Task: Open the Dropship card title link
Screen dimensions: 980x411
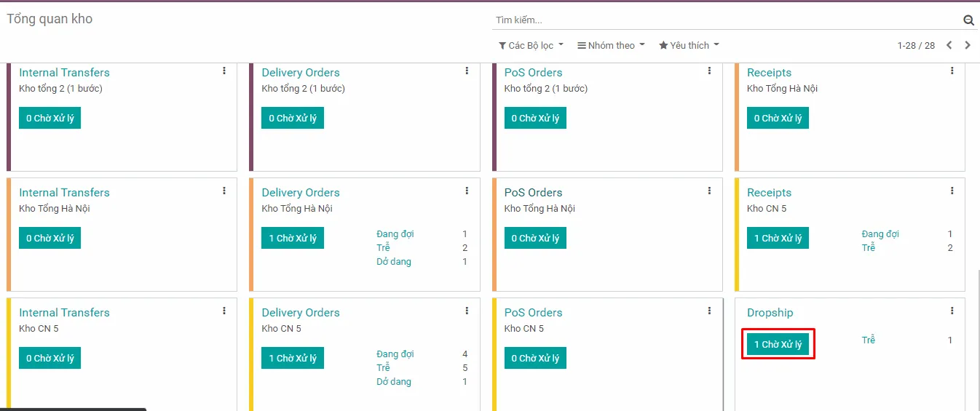Action: click(770, 313)
